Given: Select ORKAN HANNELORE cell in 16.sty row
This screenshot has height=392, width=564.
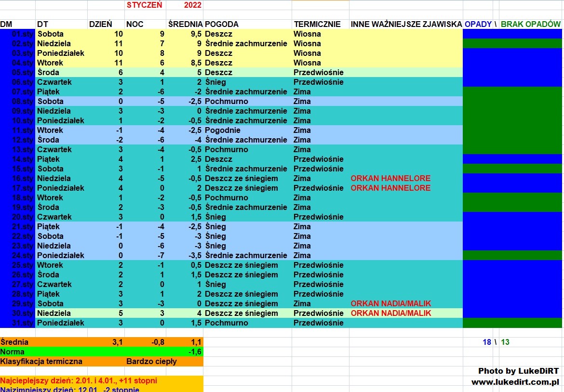Looking at the screenshot, I should coord(390,178).
